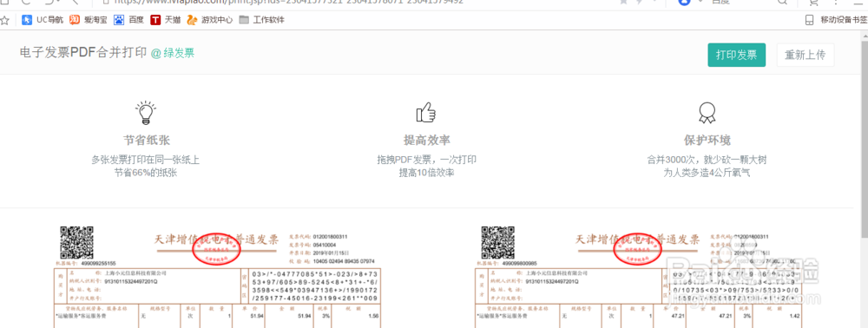This screenshot has width=868, height=328.
Task: Click the 保护环境 heading
Action: (707, 141)
